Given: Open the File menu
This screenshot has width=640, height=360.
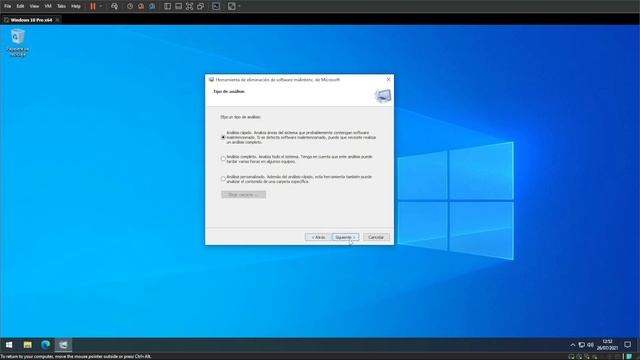Looking at the screenshot, I should point(8,6).
